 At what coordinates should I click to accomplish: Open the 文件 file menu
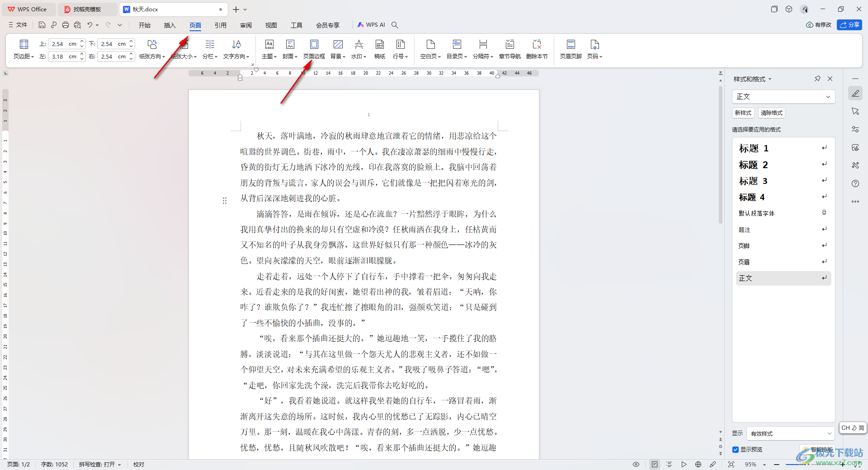(x=18, y=25)
